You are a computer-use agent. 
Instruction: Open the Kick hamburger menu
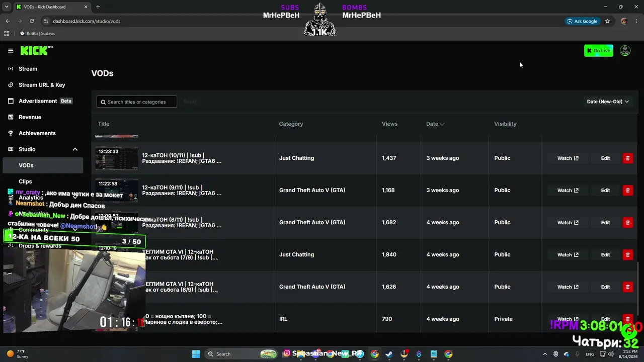11,51
